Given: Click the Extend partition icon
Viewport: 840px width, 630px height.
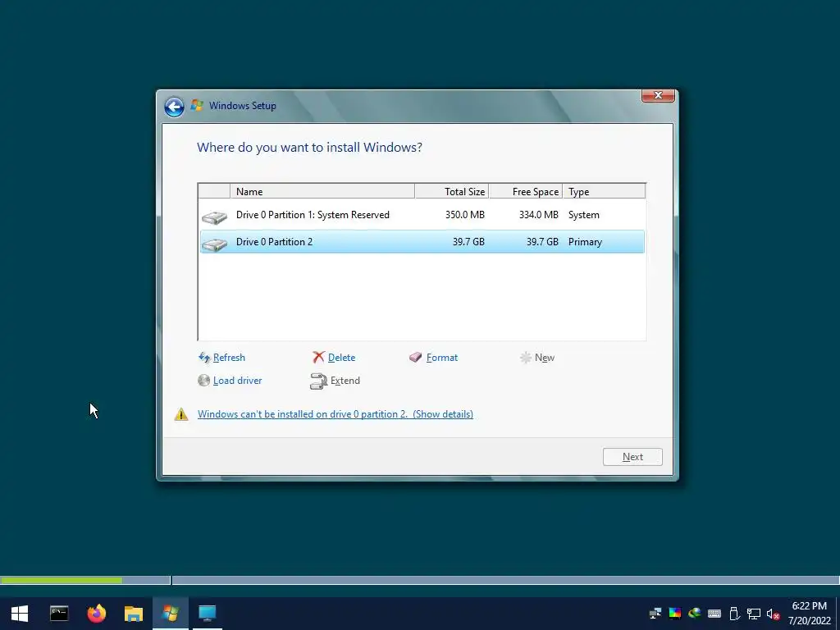Looking at the screenshot, I should [x=318, y=381].
